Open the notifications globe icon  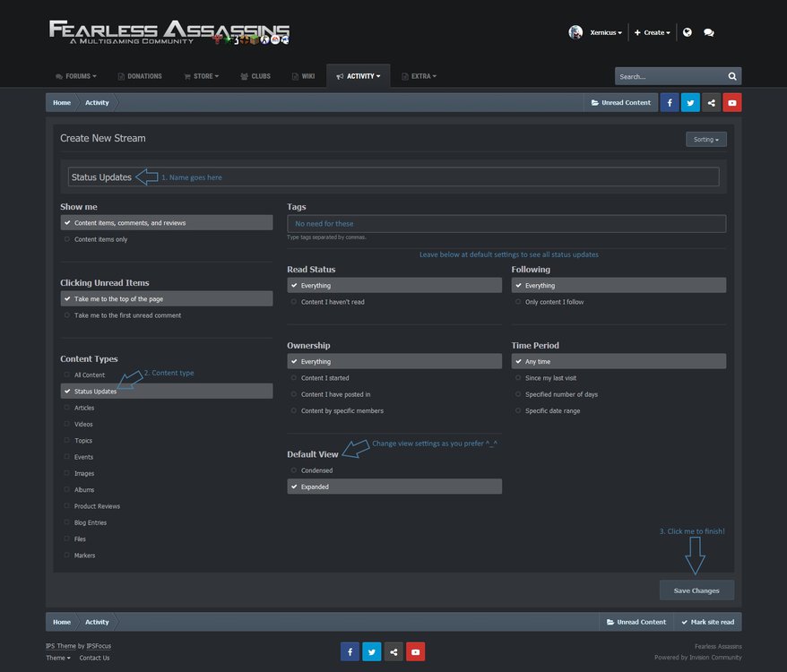tap(688, 32)
